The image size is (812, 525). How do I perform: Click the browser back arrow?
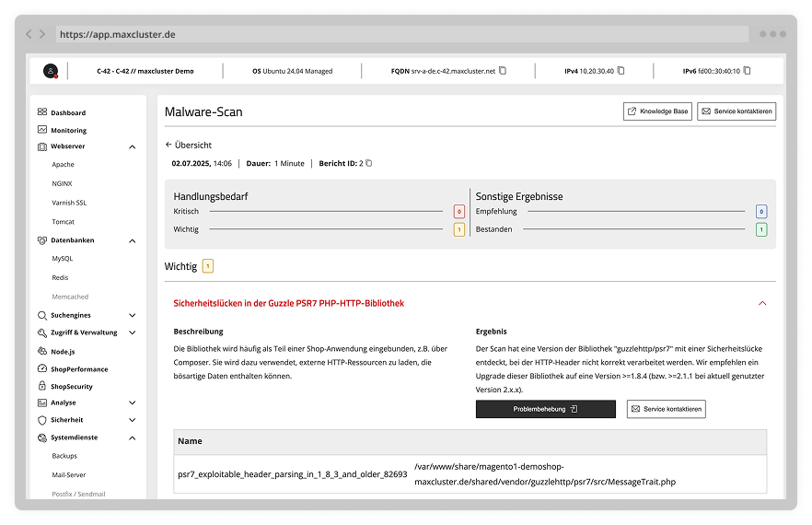point(29,34)
